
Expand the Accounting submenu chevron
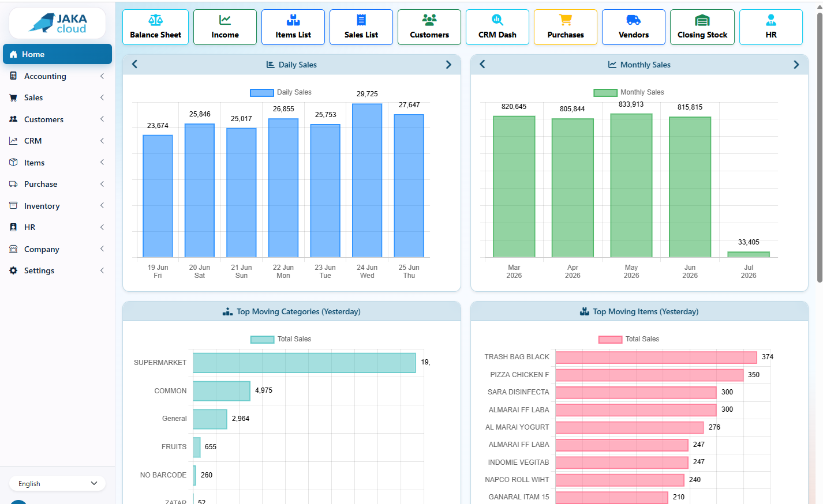coord(102,76)
